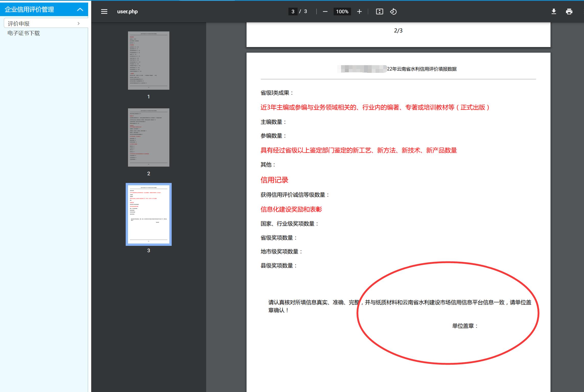This screenshot has width=584, height=392.
Task: Click the 信用记录 heading in document
Action: [274, 180]
